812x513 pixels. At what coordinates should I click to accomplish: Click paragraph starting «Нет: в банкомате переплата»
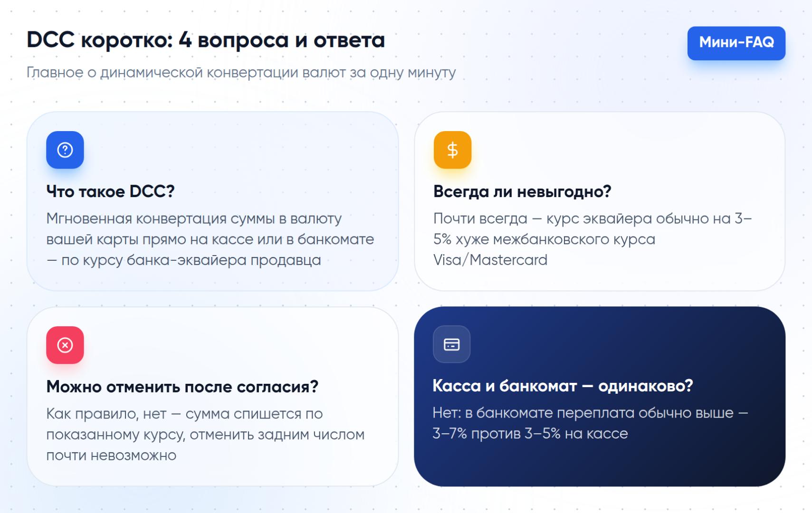(x=590, y=423)
